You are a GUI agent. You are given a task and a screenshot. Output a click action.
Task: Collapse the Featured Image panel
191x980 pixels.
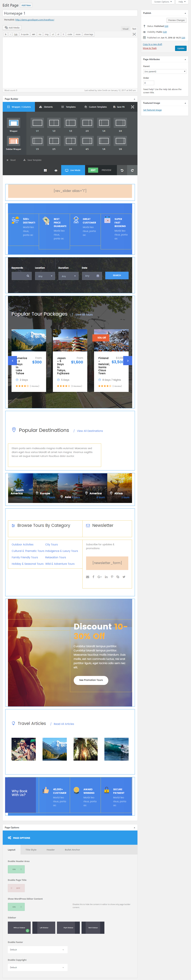click(x=185, y=103)
